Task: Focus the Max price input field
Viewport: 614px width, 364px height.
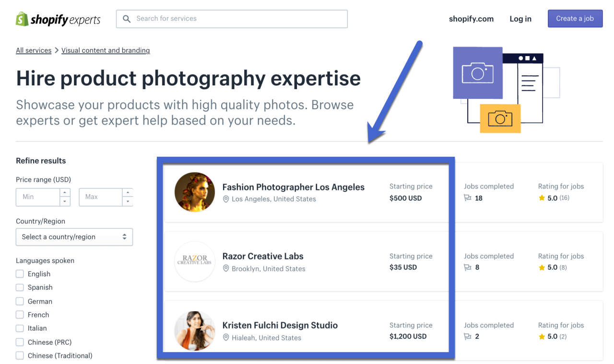Action: point(101,197)
